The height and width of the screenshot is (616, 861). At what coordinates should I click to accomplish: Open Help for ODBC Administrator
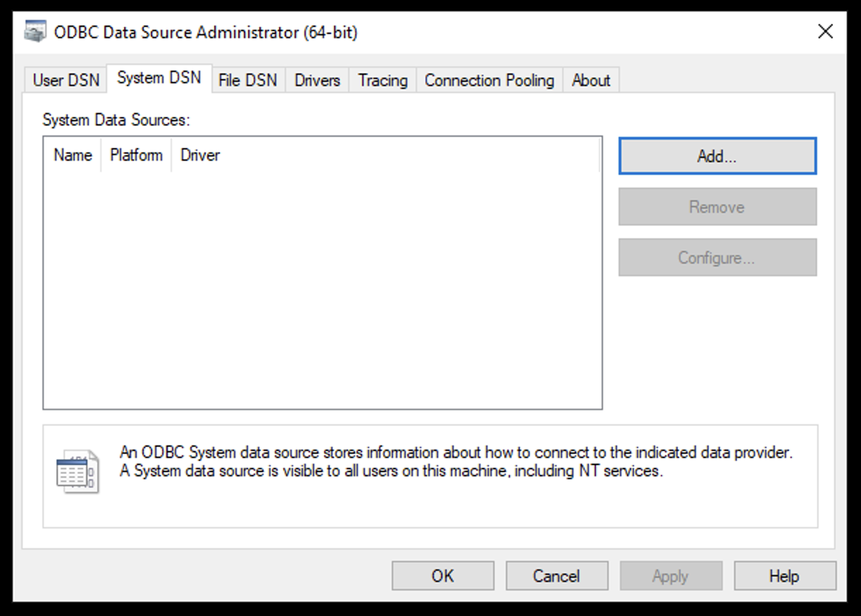[x=784, y=575]
